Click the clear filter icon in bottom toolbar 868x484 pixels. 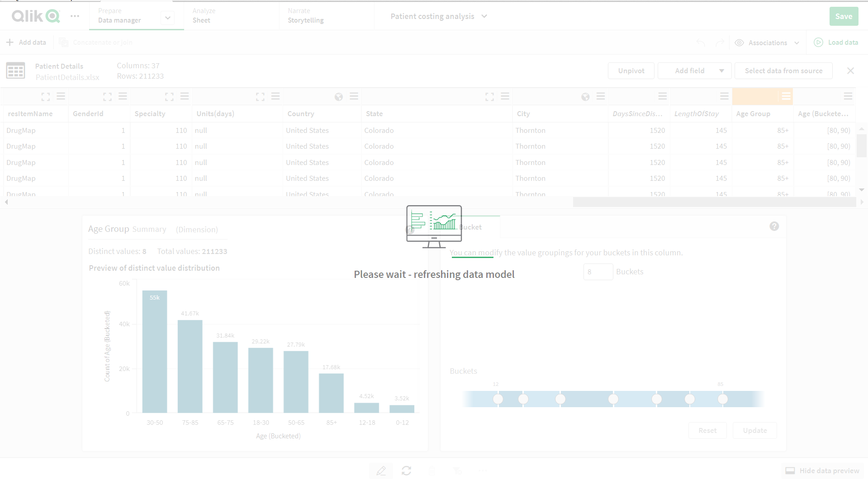pos(457,470)
